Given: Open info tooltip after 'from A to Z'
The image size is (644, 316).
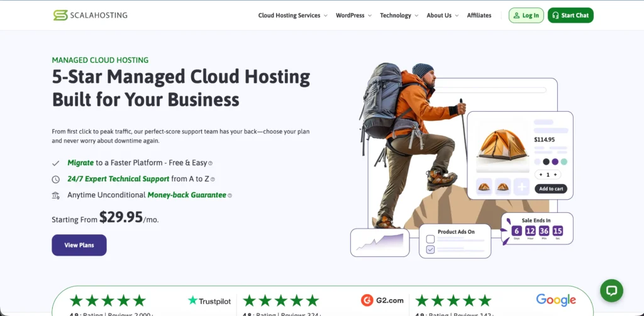Looking at the screenshot, I should pyautogui.click(x=213, y=179).
